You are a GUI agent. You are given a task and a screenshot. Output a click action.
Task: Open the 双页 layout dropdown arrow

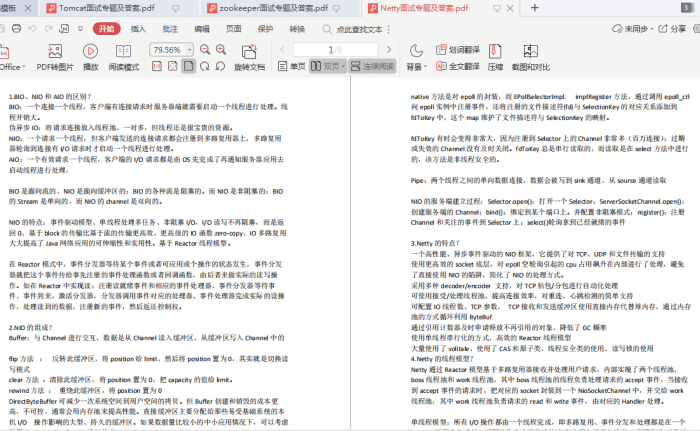click(x=343, y=67)
